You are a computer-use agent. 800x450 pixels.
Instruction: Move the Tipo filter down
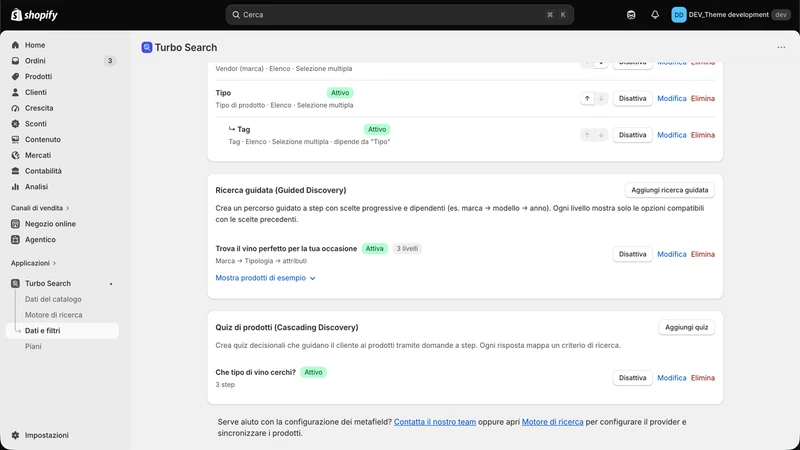[601, 98]
